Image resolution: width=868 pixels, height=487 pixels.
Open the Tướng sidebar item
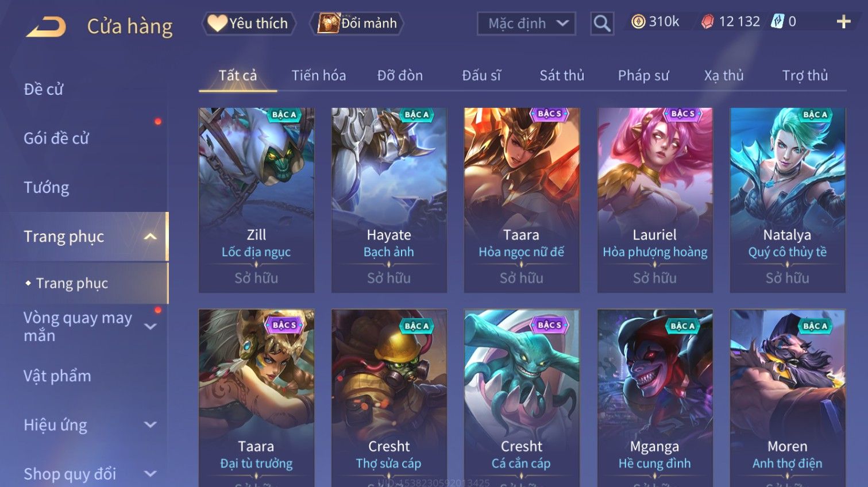[x=47, y=188]
